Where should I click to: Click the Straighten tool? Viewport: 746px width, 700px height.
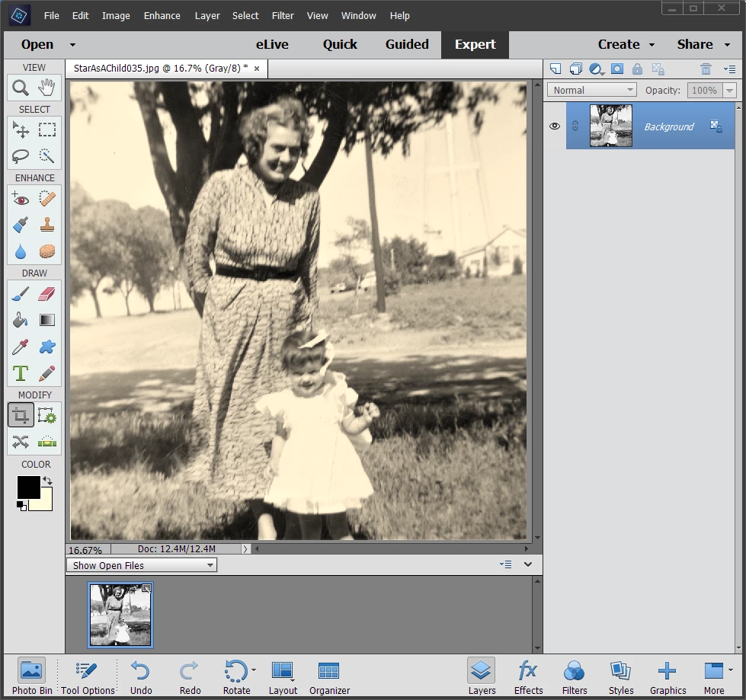coord(47,442)
